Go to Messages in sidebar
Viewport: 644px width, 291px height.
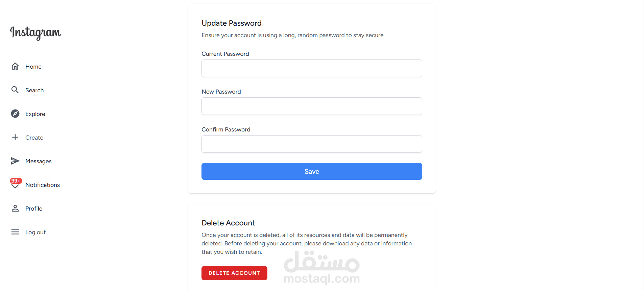(x=39, y=161)
